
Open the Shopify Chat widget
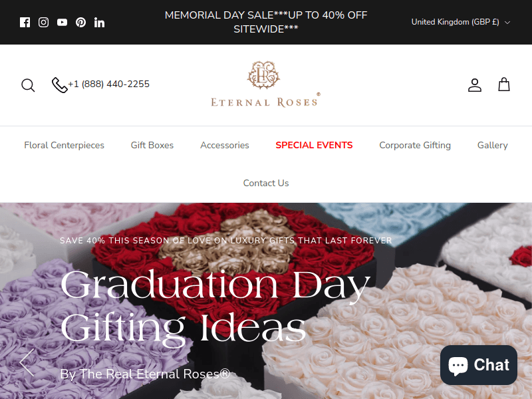point(479,365)
